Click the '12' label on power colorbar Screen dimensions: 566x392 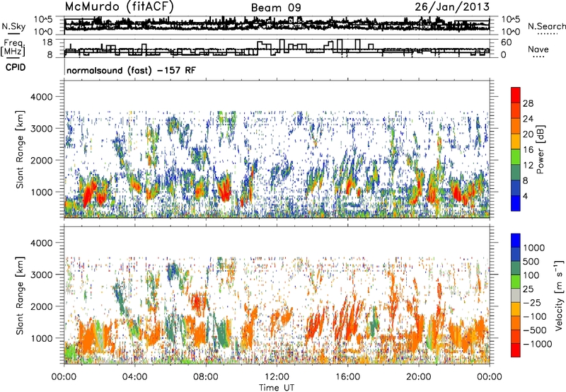tap(528, 166)
